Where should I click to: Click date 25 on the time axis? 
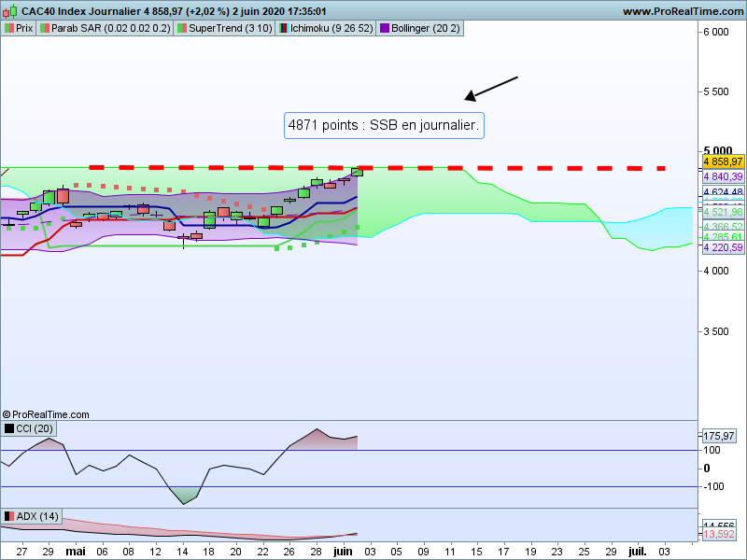click(584, 552)
